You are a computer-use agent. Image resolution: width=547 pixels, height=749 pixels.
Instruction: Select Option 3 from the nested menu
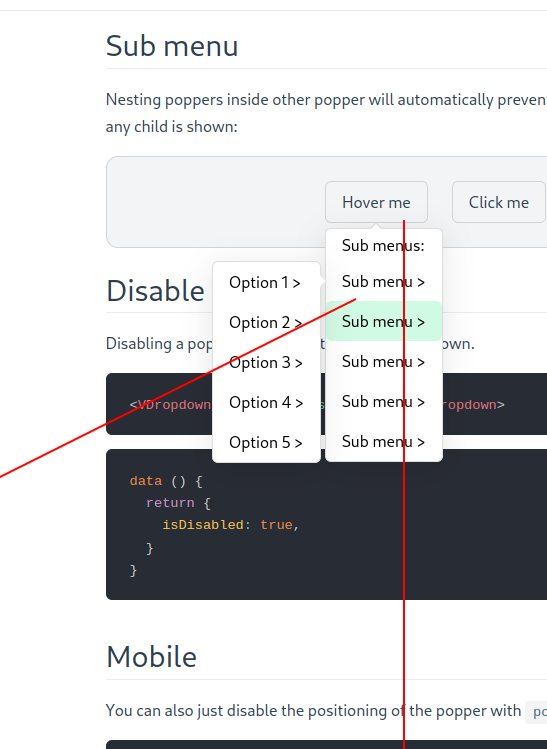click(266, 363)
